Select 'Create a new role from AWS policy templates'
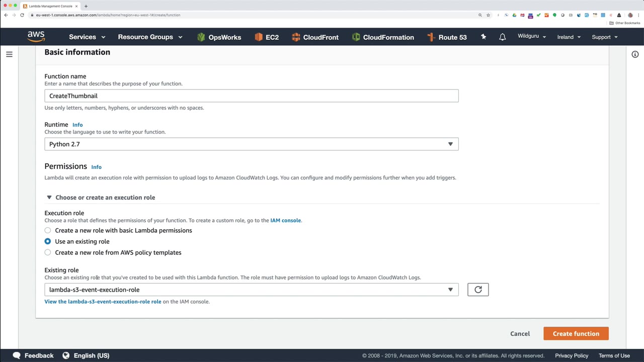The width and height of the screenshot is (644, 362). coord(48,252)
